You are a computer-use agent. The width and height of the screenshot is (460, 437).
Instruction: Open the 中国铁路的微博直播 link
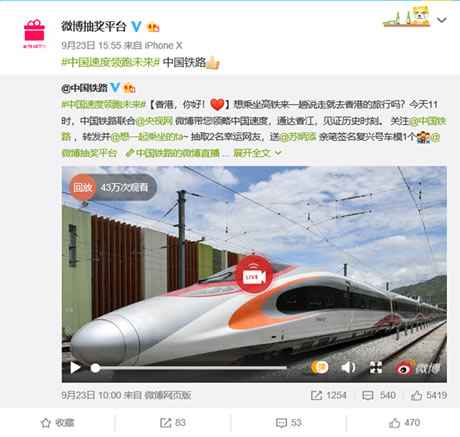173,153
